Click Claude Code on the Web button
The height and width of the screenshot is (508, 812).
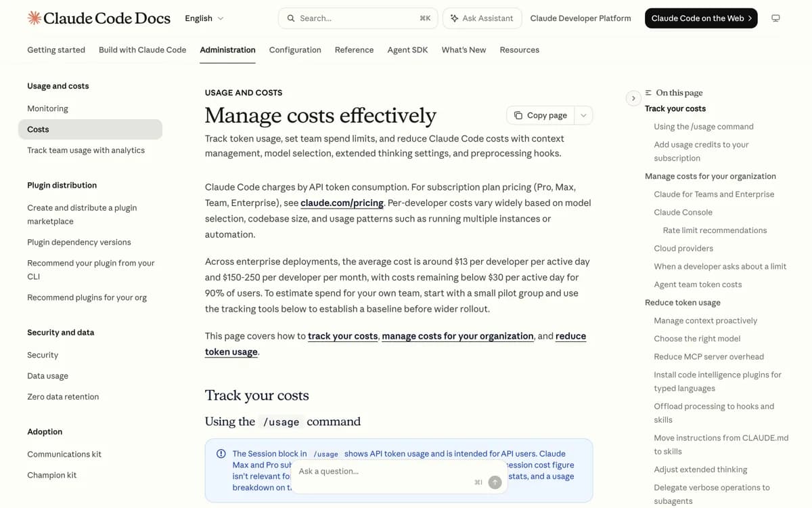[701, 18]
